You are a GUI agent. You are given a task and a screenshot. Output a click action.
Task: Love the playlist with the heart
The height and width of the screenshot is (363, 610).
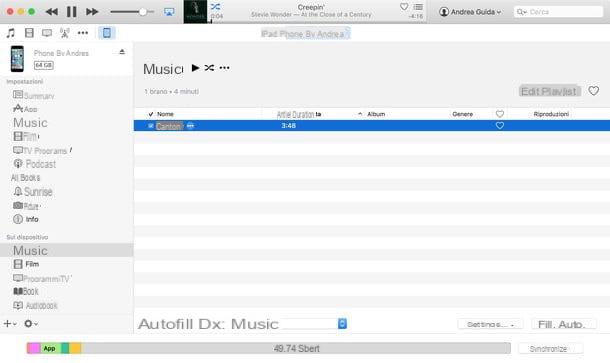tap(593, 91)
